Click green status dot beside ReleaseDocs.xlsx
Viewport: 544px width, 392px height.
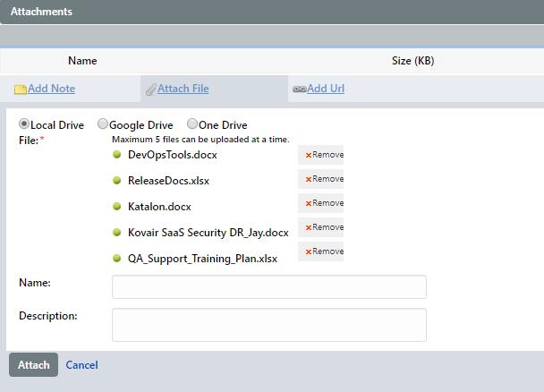pos(116,180)
